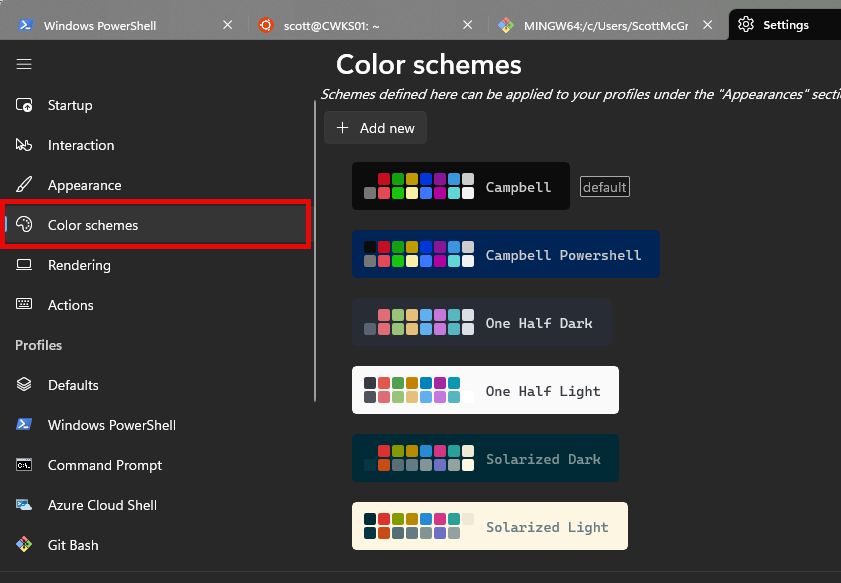
Task: Click the MINGW64 Git tab icon
Action: pos(505,25)
